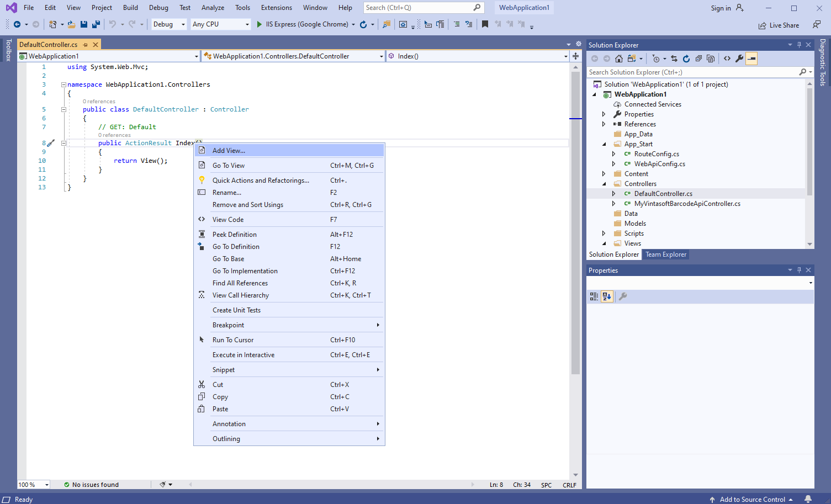Switch Properties panel to Categorized view

tap(594, 296)
